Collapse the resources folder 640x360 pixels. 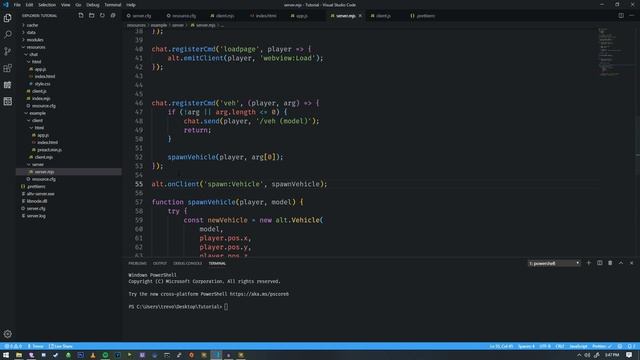click(x=36, y=47)
